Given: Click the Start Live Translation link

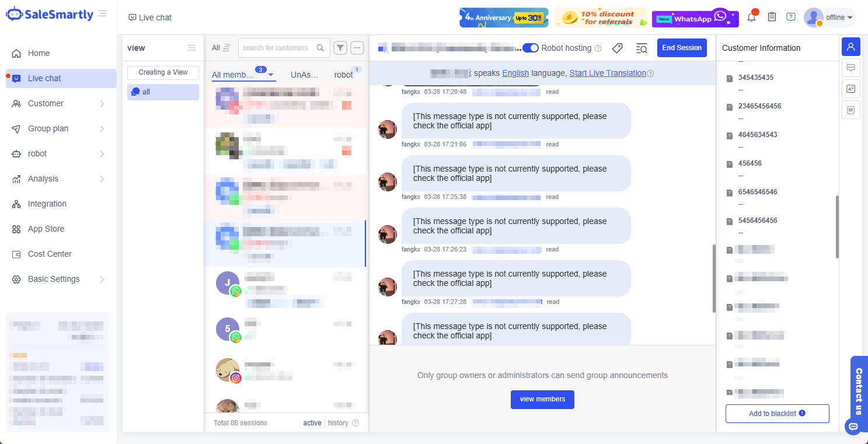Looking at the screenshot, I should coord(608,73).
